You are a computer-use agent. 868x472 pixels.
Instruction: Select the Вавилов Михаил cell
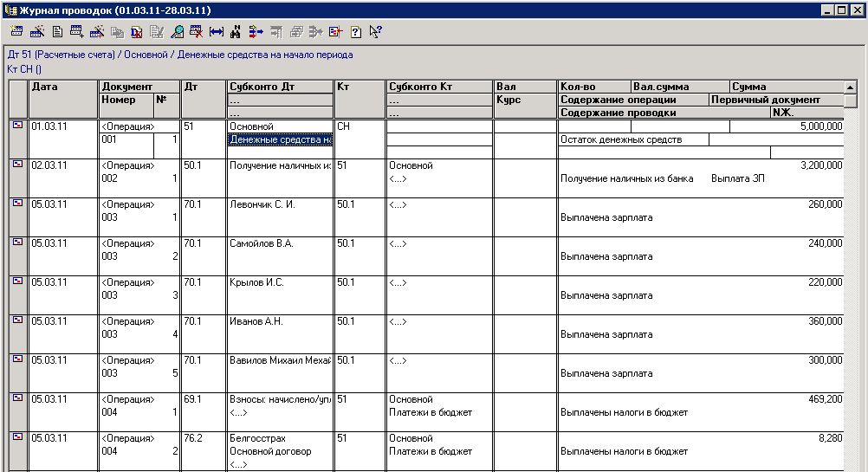pos(280,360)
